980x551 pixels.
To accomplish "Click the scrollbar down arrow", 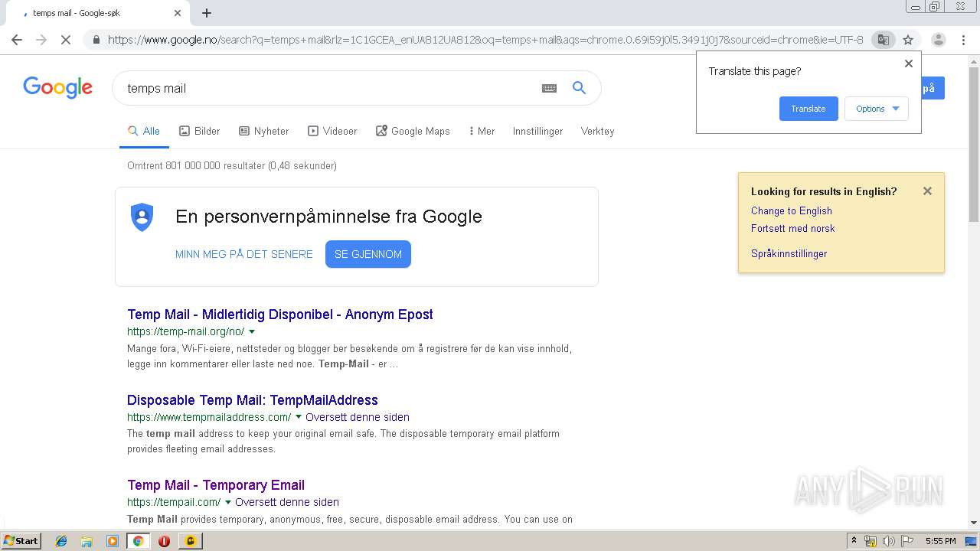I will pos(974,523).
